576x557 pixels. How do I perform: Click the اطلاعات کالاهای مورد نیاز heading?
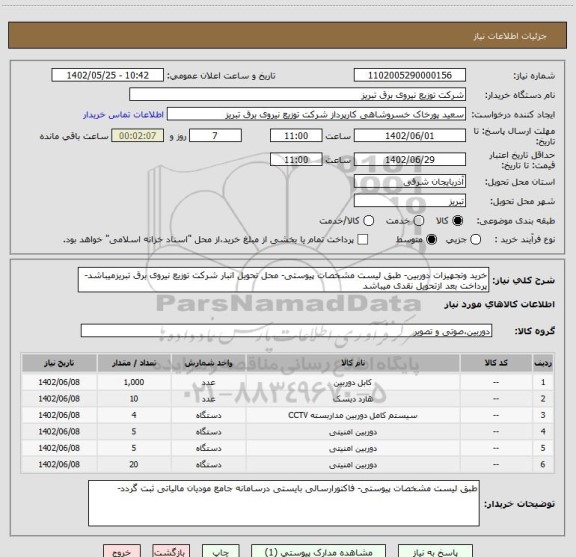(x=500, y=304)
